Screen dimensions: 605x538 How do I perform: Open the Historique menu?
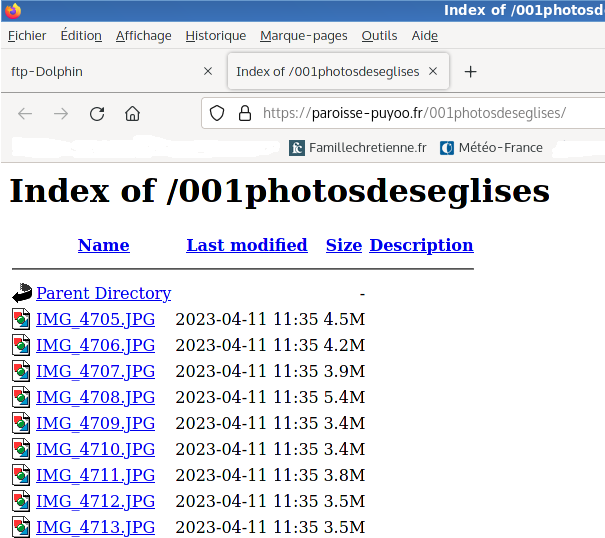pos(215,36)
